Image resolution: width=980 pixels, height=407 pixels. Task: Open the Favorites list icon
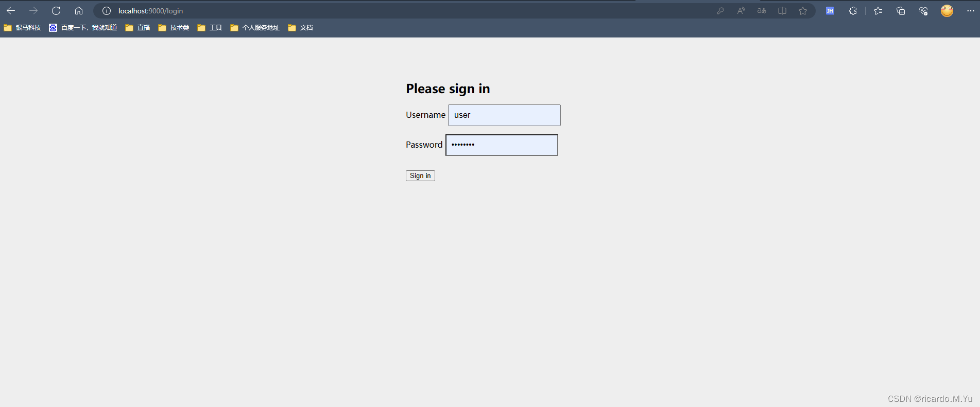(x=878, y=11)
